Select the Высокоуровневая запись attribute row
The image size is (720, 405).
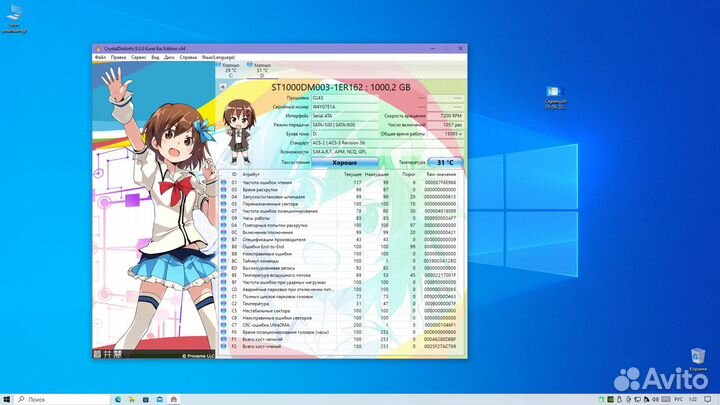coord(339,268)
